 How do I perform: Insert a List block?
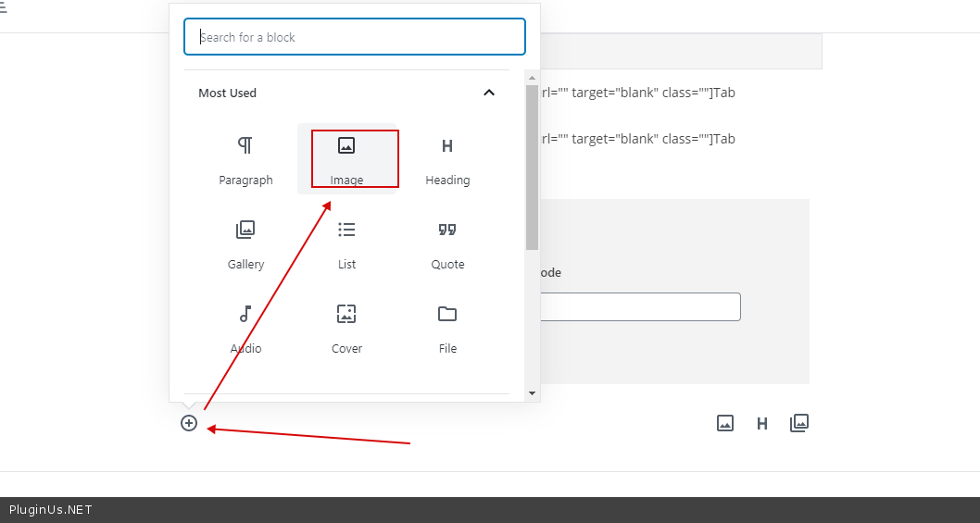click(346, 243)
